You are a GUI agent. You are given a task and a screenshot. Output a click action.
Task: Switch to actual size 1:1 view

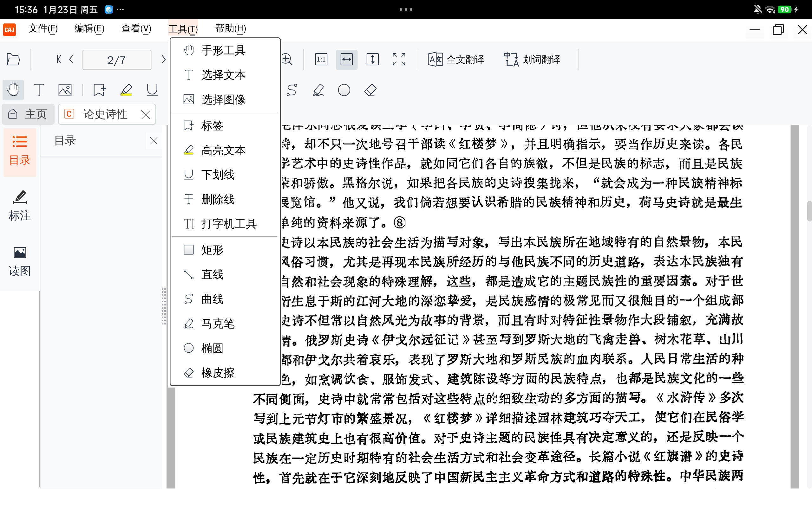click(321, 60)
